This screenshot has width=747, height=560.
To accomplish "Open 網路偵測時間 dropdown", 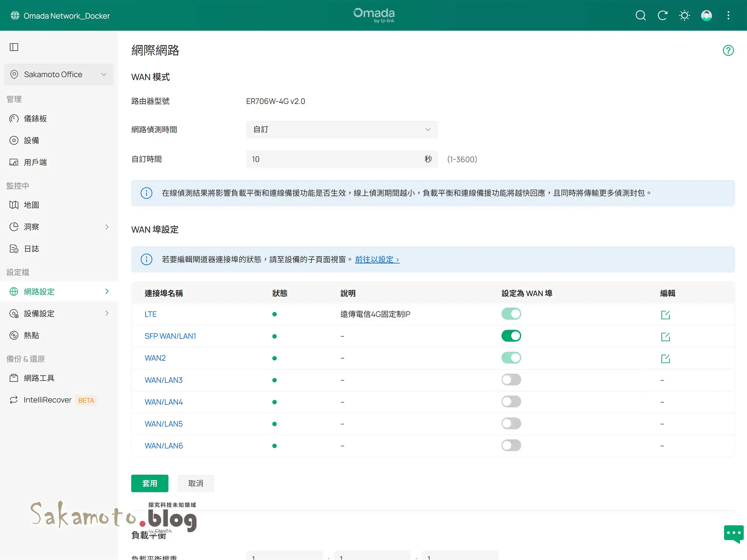I will 341,129.
